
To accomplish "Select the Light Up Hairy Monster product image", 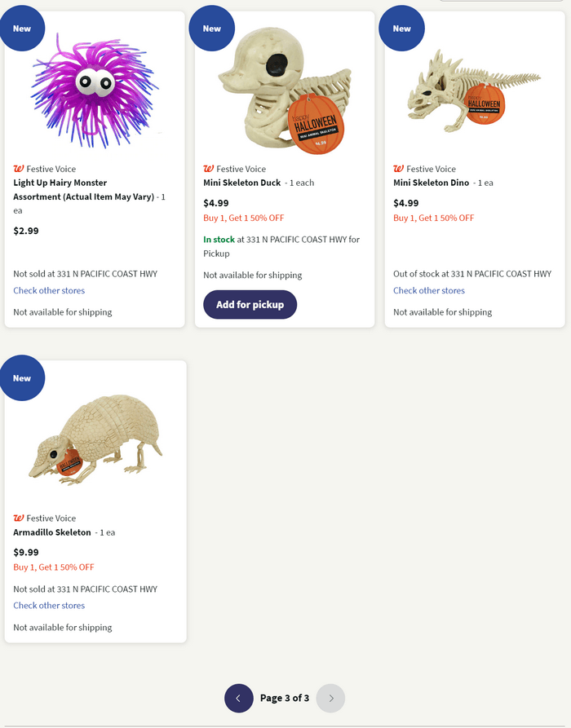I will coord(94,90).
